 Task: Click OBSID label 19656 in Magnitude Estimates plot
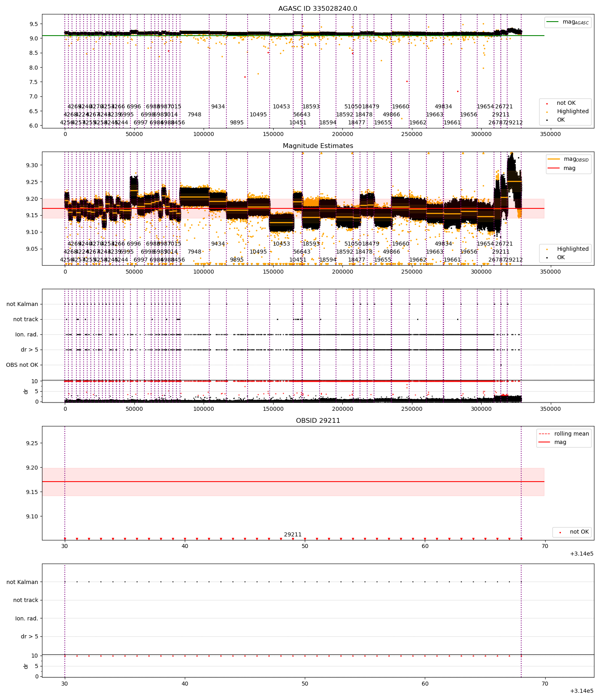point(469,252)
